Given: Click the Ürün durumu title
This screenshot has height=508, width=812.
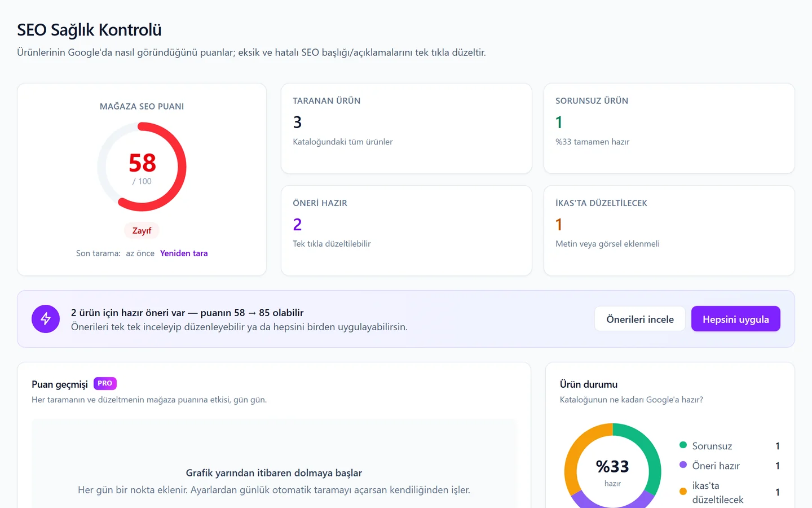Looking at the screenshot, I should coord(589,384).
